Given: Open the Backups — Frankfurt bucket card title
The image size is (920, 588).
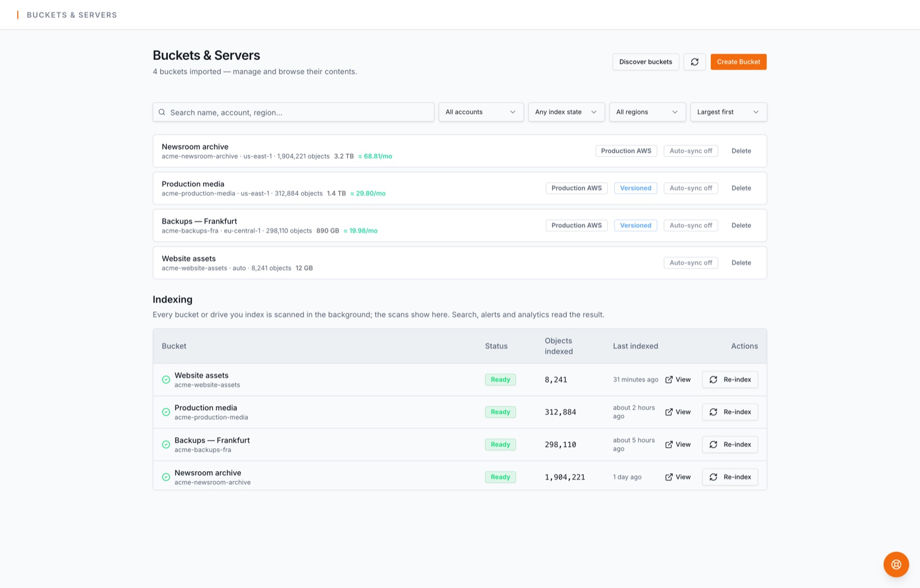Looking at the screenshot, I should coord(199,222).
